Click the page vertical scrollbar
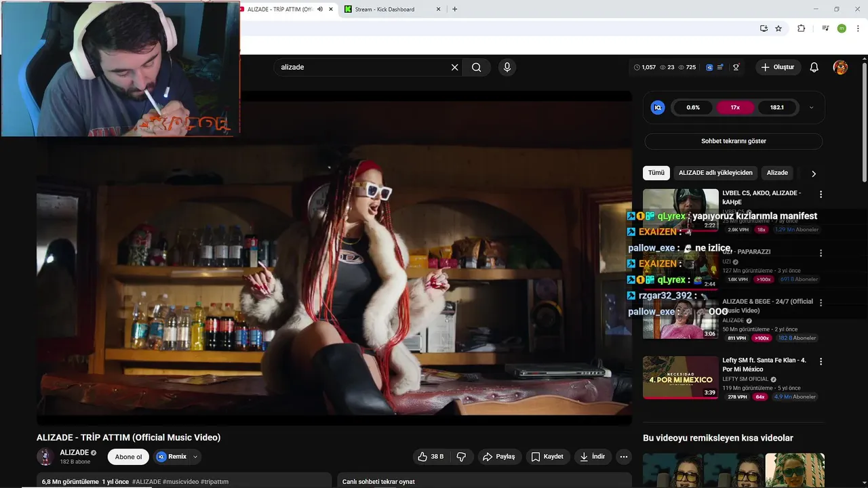 (865, 122)
